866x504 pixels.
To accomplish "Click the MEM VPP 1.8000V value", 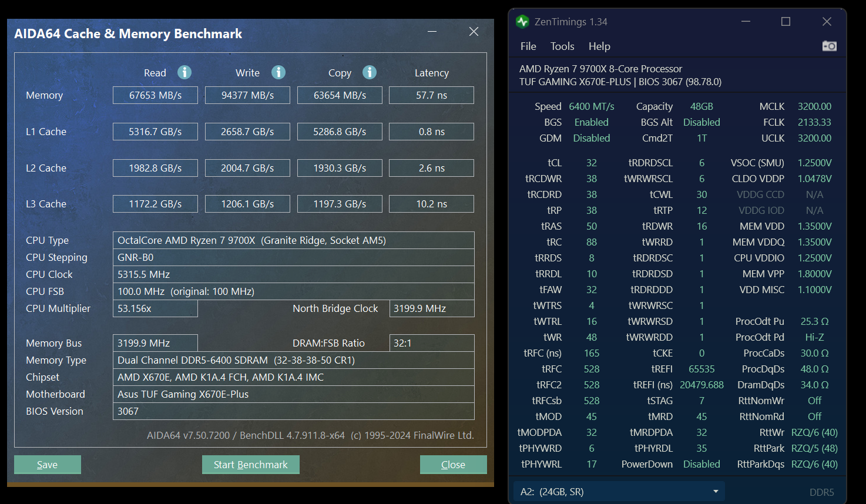I will [x=814, y=274].
